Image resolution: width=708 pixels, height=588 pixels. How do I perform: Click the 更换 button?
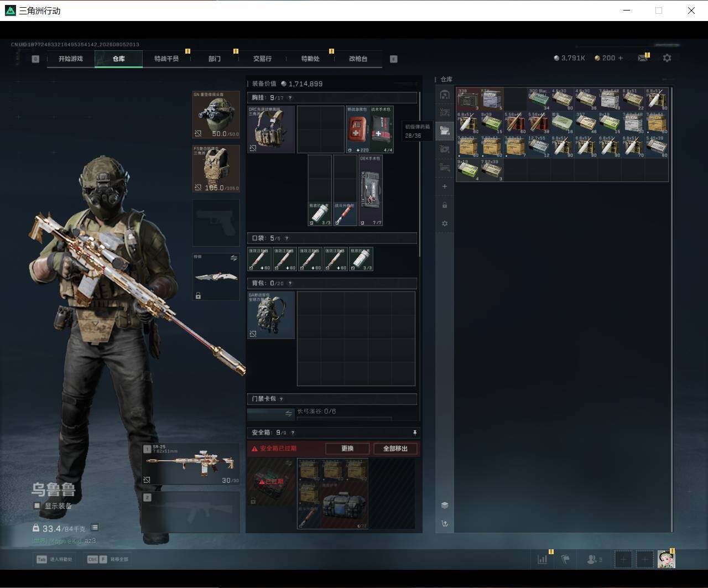[x=347, y=449]
